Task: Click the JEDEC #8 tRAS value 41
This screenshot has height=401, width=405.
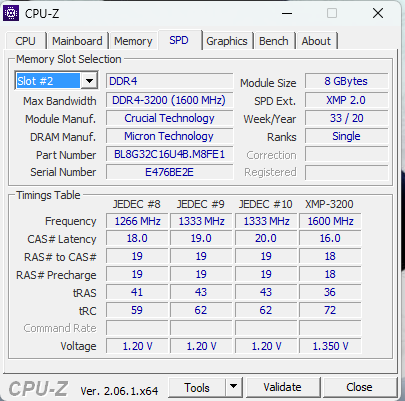Action: [137, 292]
